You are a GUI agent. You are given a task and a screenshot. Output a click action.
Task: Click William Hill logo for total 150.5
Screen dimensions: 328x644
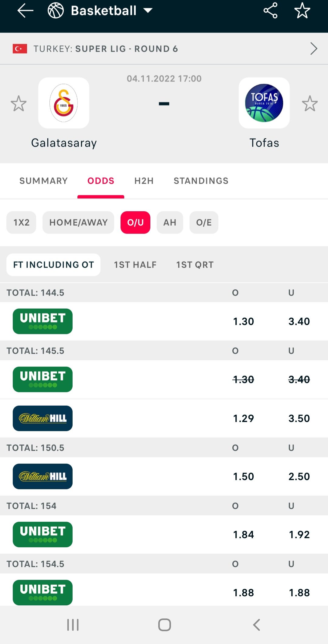pos(43,476)
